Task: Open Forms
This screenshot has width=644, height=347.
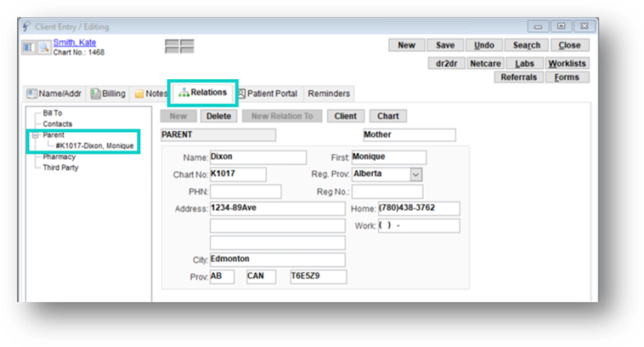Action: coord(567,77)
